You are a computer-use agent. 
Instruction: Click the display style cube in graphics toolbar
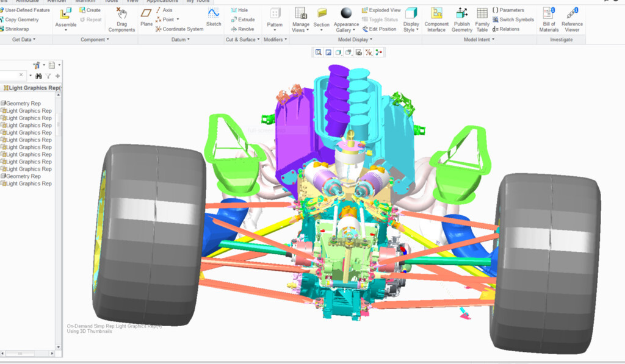point(338,52)
